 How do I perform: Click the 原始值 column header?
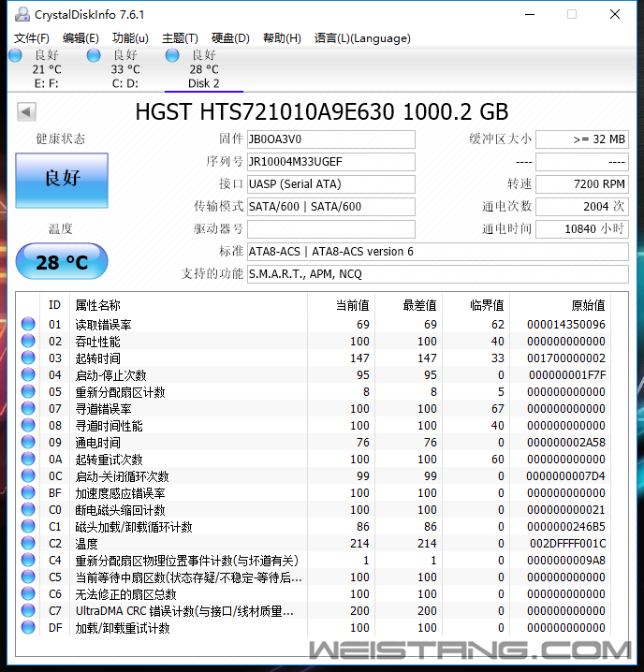click(x=560, y=305)
